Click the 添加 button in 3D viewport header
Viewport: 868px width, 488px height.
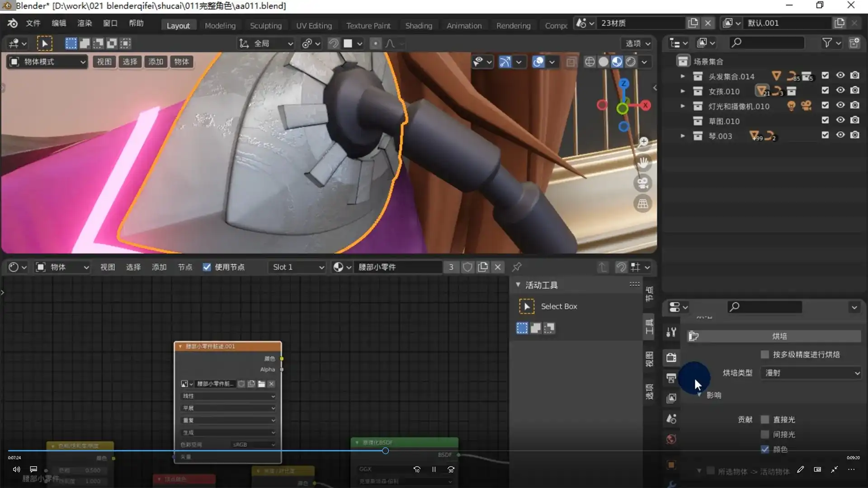tap(156, 62)
